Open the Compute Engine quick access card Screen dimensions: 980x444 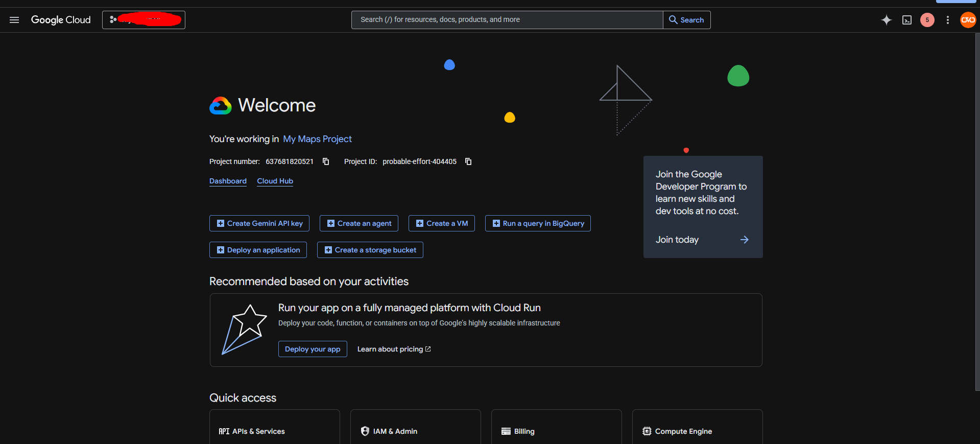coord(698,427)
